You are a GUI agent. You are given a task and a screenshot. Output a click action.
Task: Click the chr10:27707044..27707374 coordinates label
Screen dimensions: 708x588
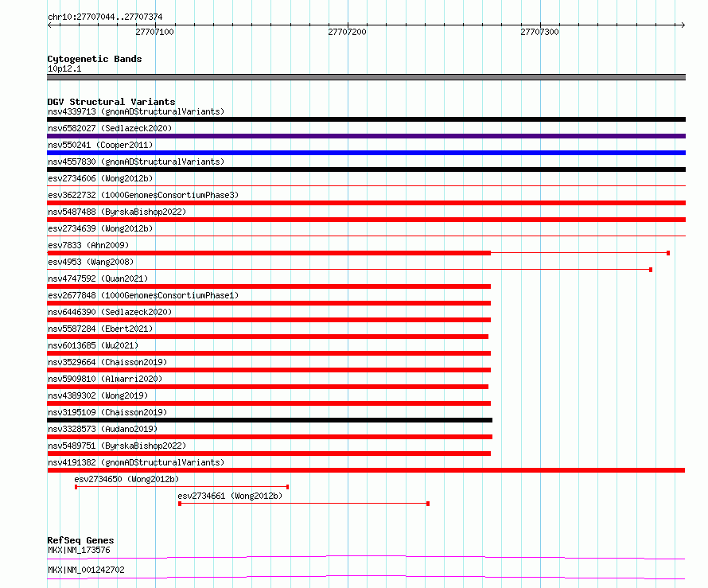(x=105, y=17)
